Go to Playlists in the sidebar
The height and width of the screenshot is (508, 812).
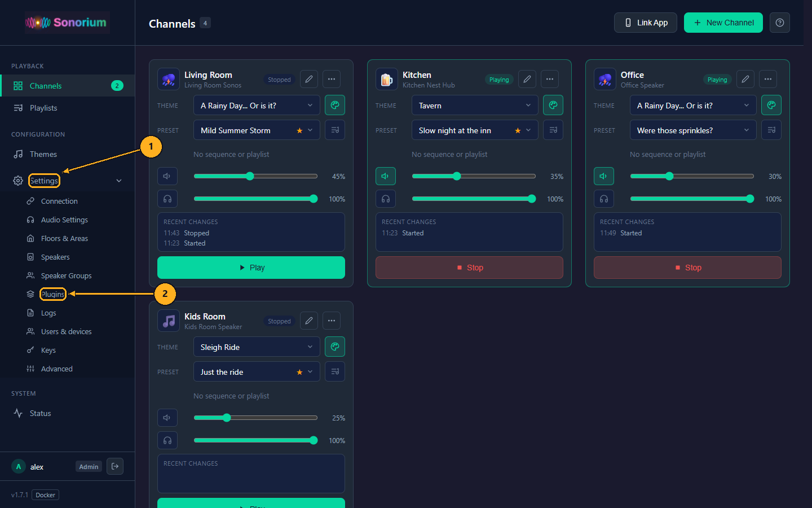click(x=68, y=108)
